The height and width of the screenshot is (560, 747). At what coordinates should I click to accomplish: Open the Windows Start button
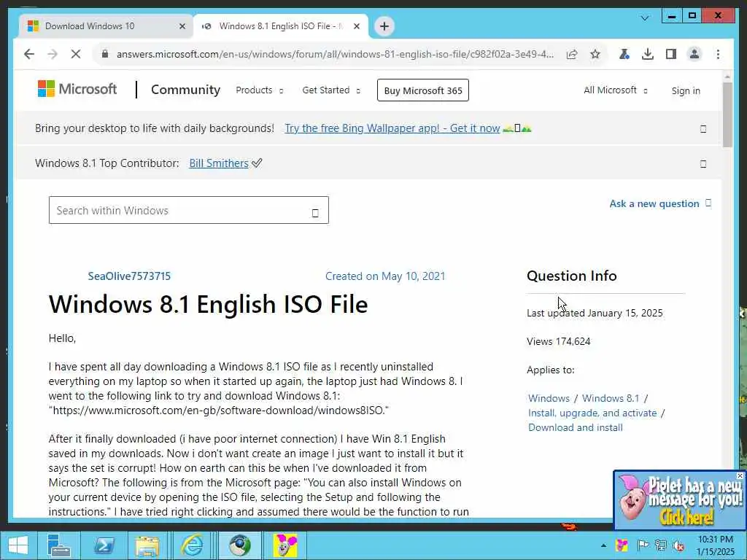(18, 545)
